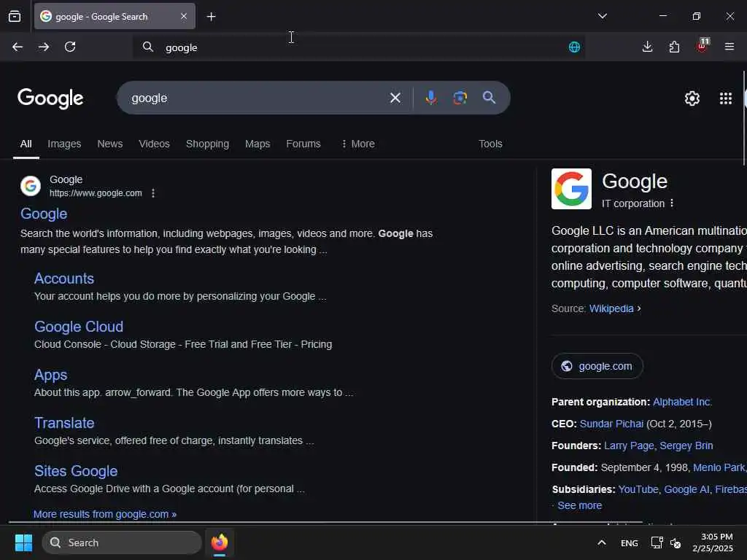Screen dimensions: 747x560
Task: Click the Firefox icon in taskbar
Action: click(220, 542)
